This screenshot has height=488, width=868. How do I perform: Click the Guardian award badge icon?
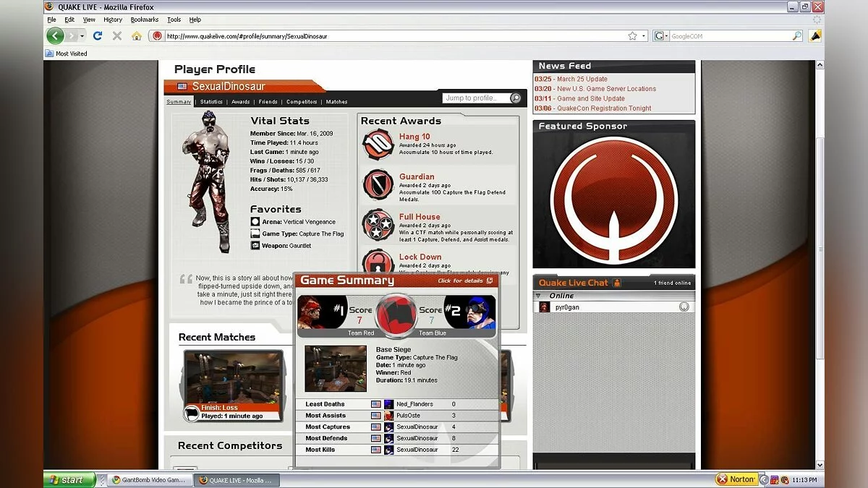378,185
